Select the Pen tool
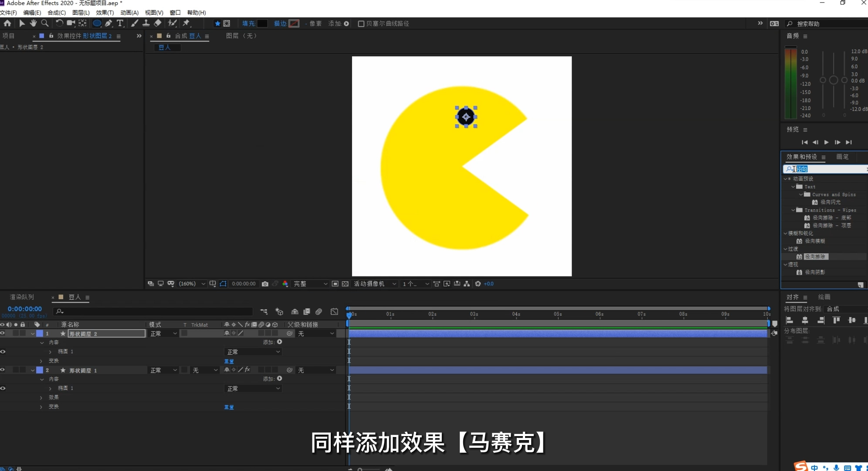Image resolution: width=868 pixels, height=471 pixels. coord(108,23)
